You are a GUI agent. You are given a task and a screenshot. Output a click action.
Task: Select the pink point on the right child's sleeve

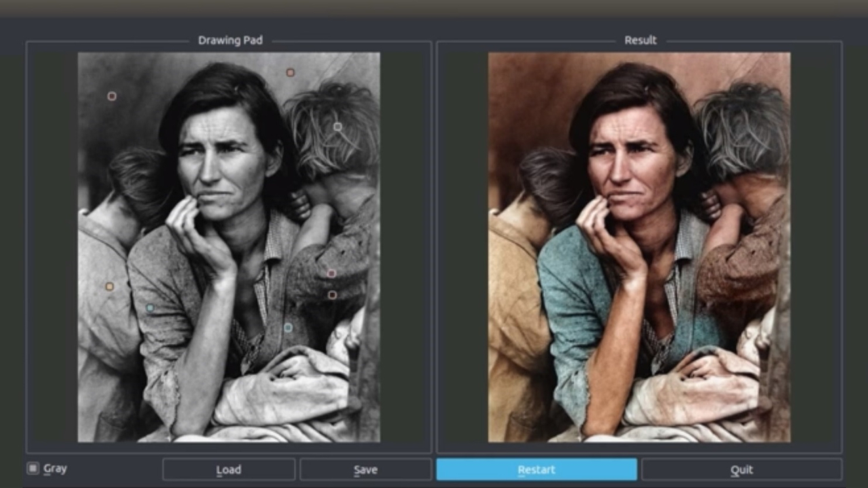click(332, 274)
